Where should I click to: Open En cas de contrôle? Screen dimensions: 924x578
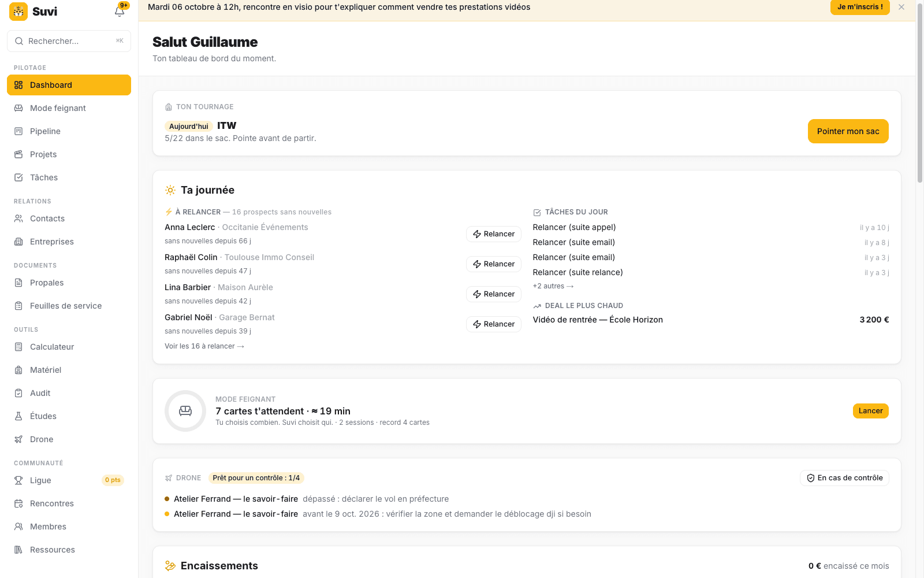tap(844, 478)
